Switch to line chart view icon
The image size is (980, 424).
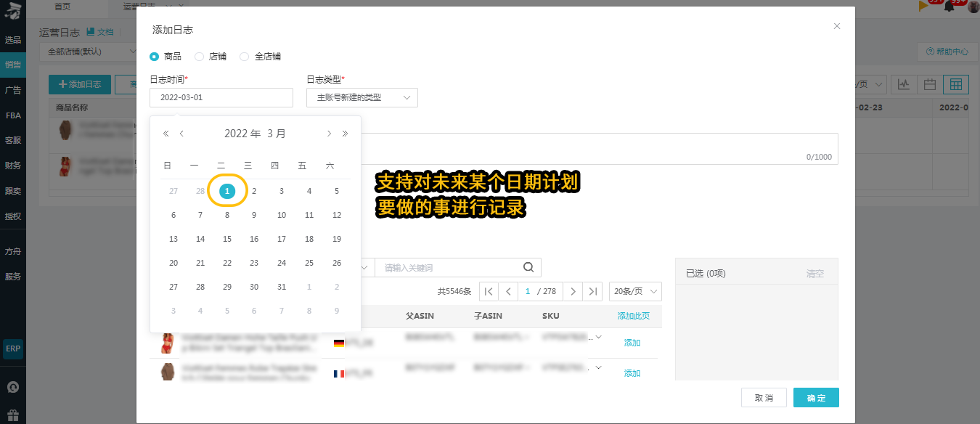[904, 84]
